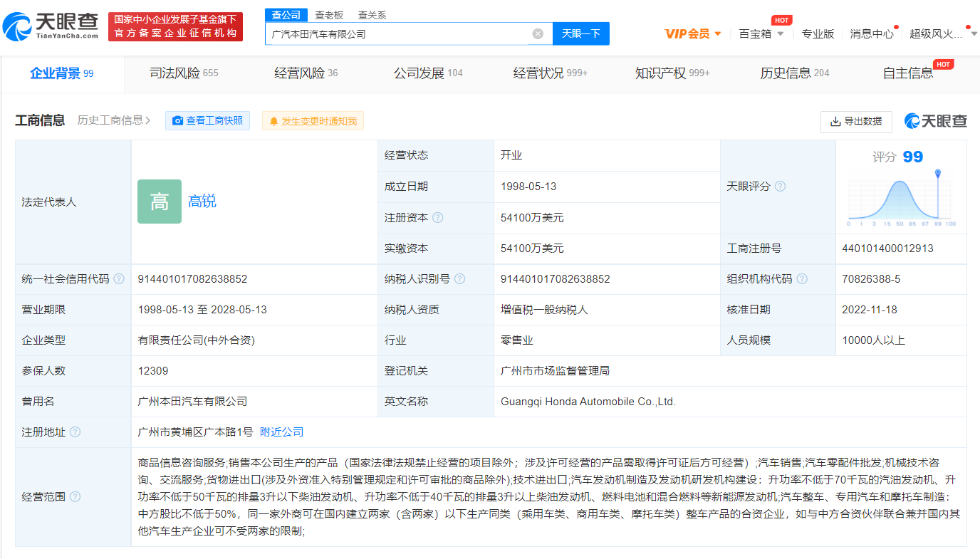Viewport: 980px width, 559px height.
Task: Open 历史工商信息 link
Action: click(114, 120)
